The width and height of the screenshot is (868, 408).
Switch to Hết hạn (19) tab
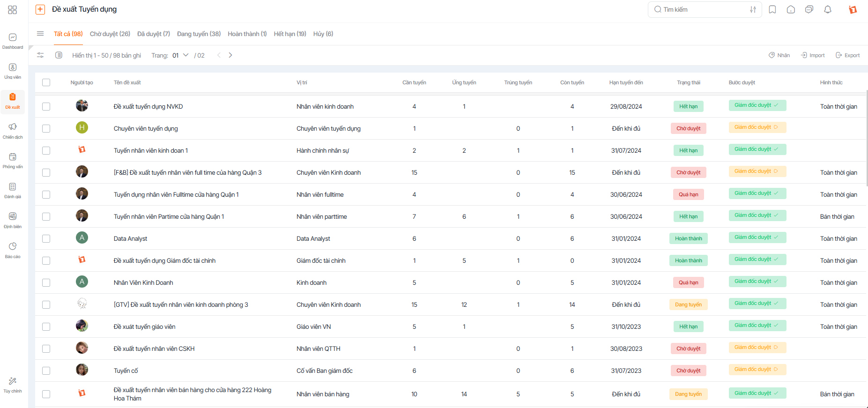290,34
